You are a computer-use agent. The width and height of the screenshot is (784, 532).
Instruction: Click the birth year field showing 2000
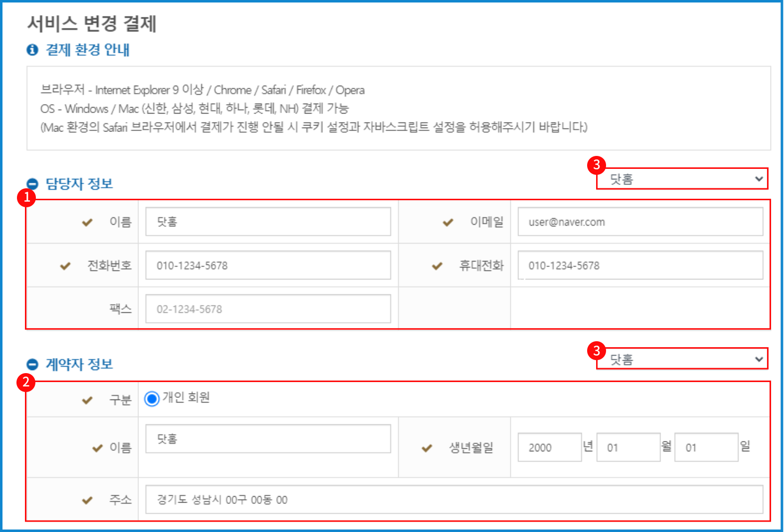coord(549,447)
